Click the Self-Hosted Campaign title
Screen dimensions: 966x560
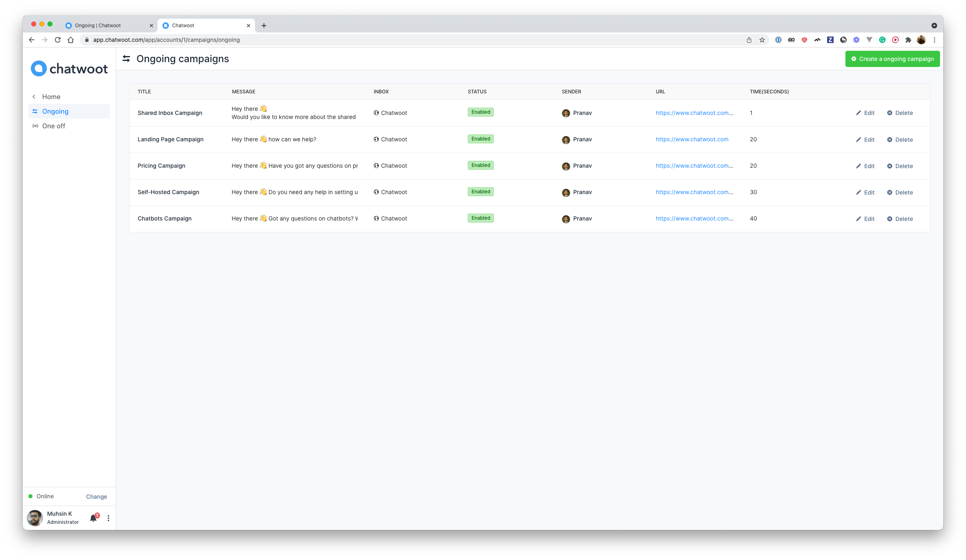tap(169, 192)
